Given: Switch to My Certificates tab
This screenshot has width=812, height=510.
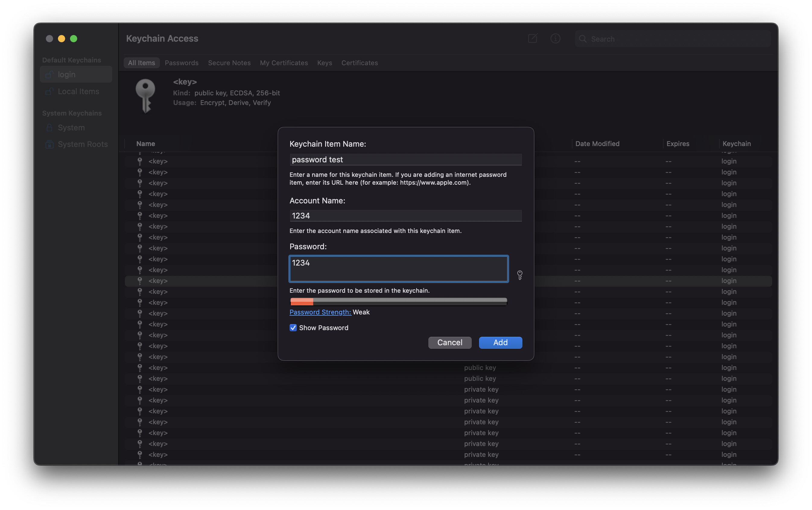Looking at the screenshot, I should (284, 63).
